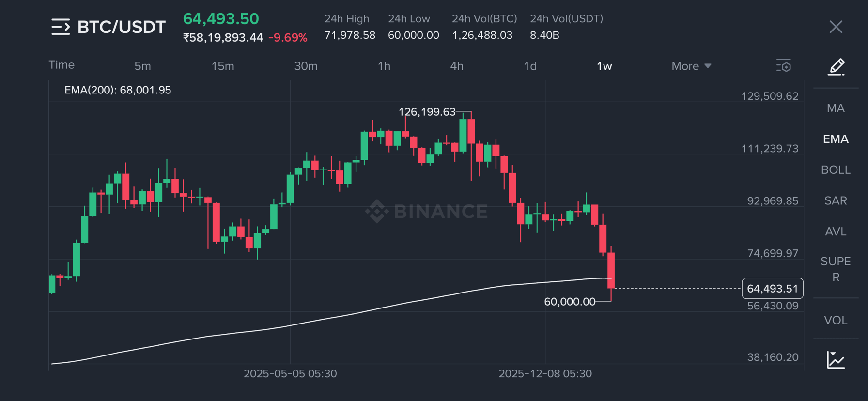Expand the More timeframes dropdown
Viewport: 868px width, 401px height.
pos(691,66)
